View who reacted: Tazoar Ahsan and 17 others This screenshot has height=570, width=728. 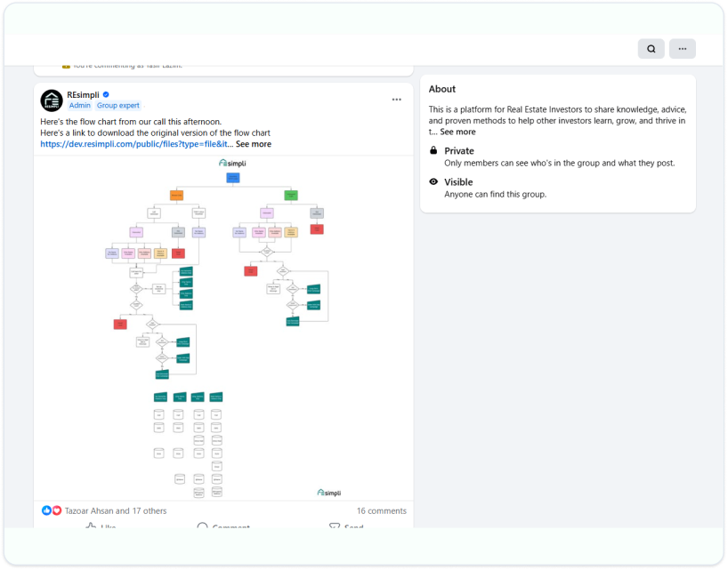(116, 511)
